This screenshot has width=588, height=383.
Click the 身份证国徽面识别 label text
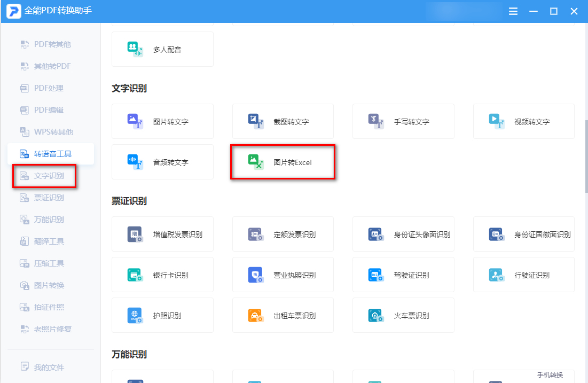[542, 235]
